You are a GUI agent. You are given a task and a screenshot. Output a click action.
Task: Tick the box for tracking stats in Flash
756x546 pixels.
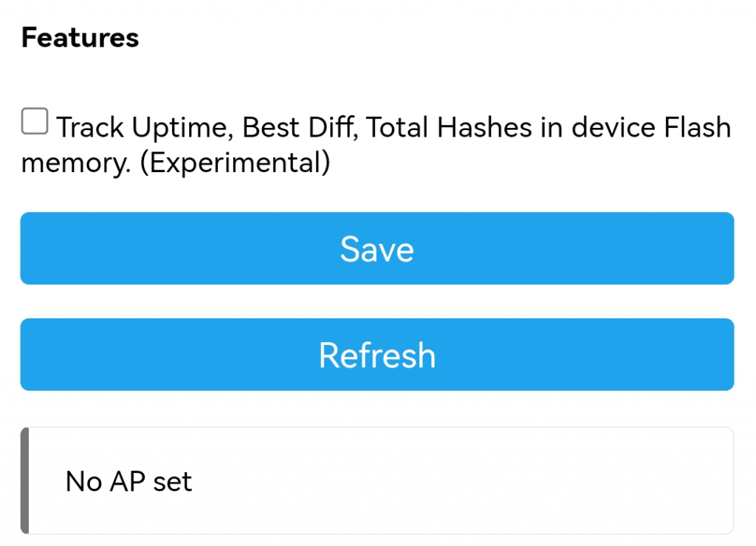point(35,122)
